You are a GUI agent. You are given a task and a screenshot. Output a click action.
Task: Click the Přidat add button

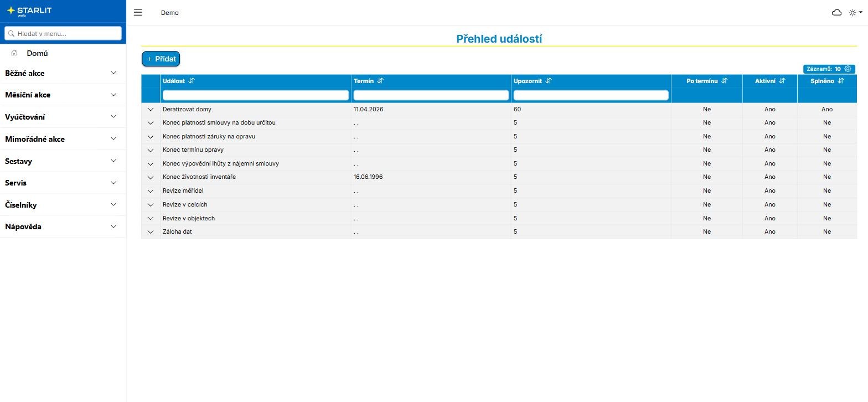(x=161, y=59)
